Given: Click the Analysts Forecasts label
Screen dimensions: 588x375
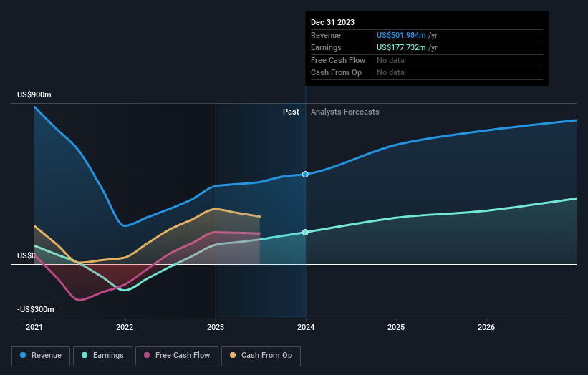Looking at the screenshot, I should [x=345, y=112].
